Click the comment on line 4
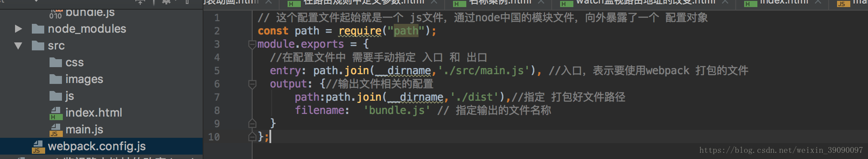The height and width of the screenshot is (159, 868). (379, 57)
